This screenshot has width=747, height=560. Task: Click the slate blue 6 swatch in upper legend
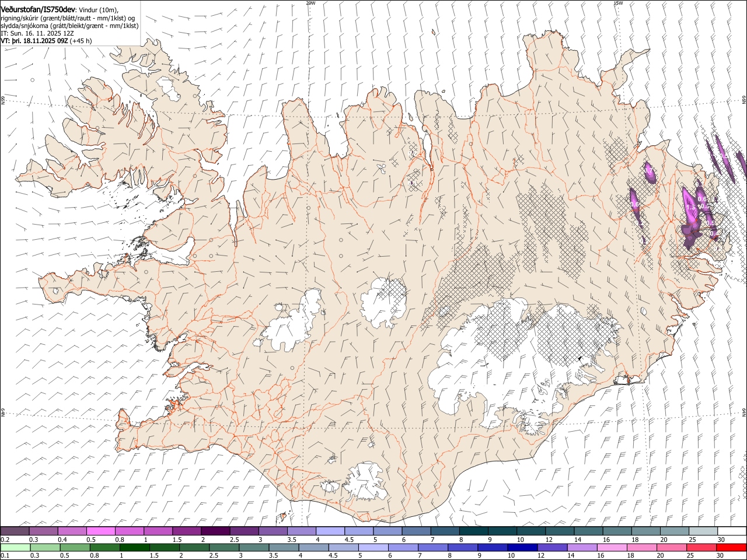[x=416, y=531]
